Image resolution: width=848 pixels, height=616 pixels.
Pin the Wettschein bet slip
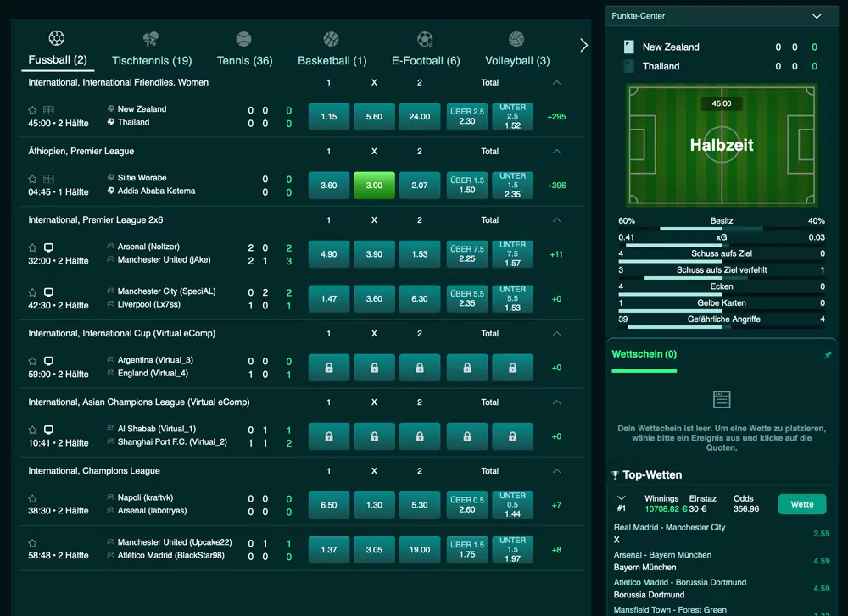(x=828, y=355)
